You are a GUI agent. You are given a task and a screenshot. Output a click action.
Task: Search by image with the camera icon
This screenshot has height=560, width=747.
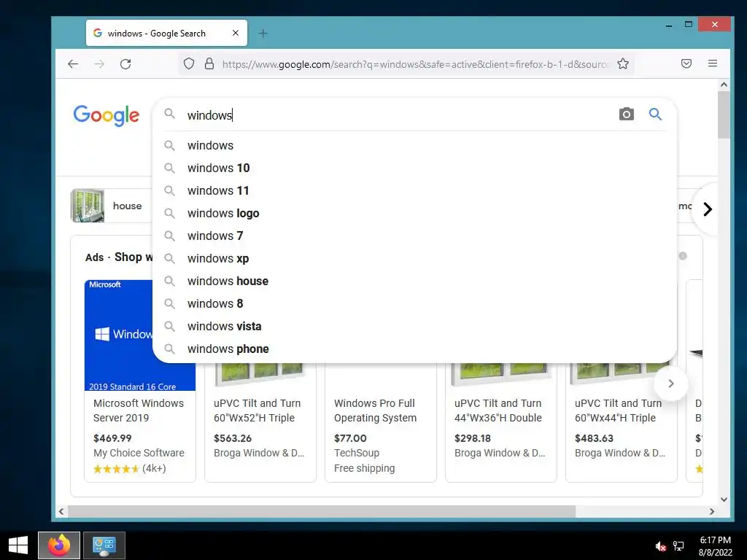[627, 114]
